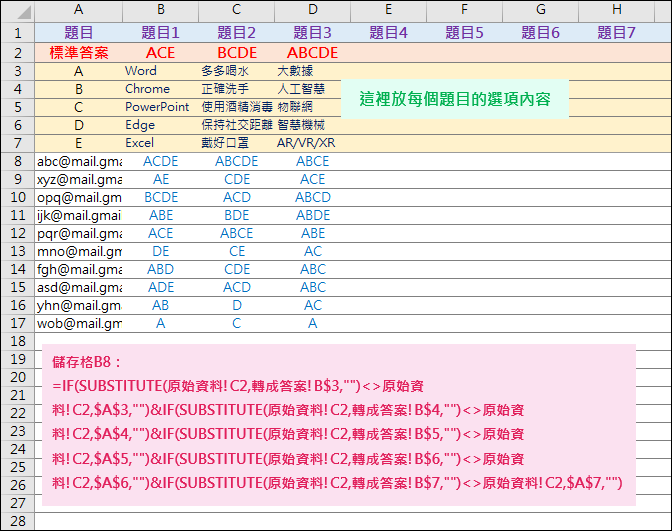
Task: Click the red ABCDE standard answer cell
Action: click(x=312, y=53)
